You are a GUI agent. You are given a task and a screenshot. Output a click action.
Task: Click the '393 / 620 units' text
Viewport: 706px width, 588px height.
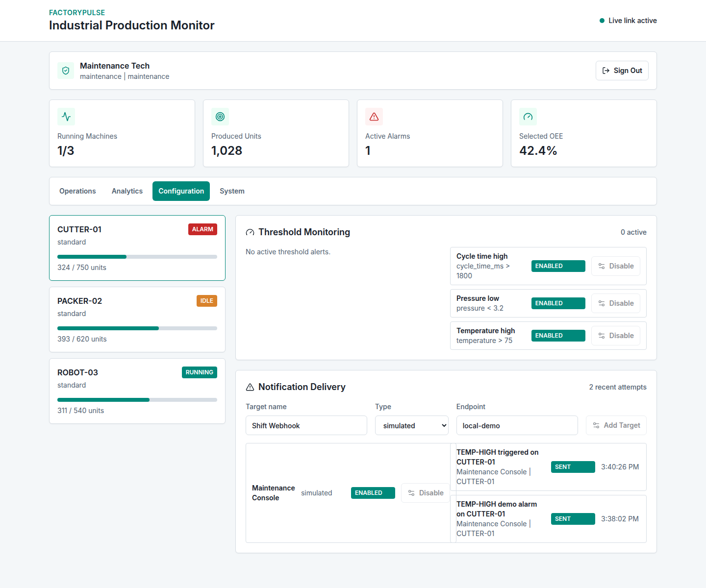82,339
